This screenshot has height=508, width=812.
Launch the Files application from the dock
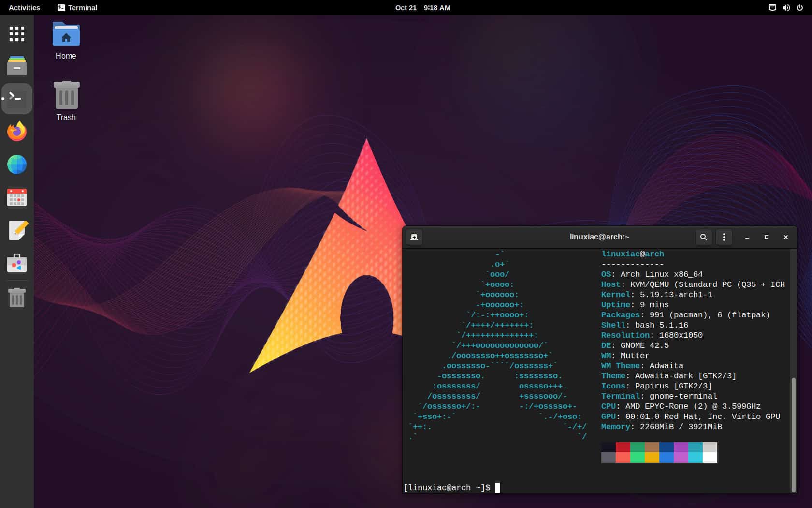tap(16, 66)
